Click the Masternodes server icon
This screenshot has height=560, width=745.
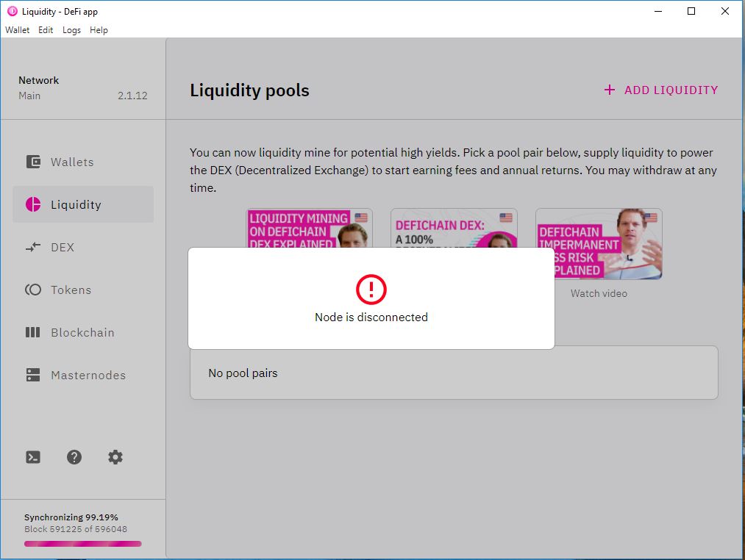point(33,375)
